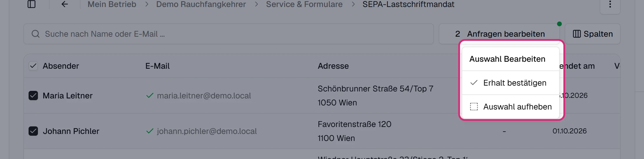Image resolution: width=644 pixels, height=159 pixels.
Task: Open the Demo Rauchfangkehrer breadcrumb link
Action: 201,4
